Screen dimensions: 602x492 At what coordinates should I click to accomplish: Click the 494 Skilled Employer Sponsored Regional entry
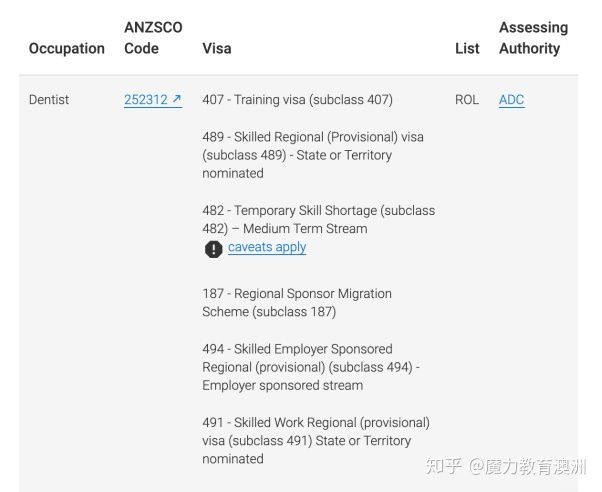(x=311, y=367)
